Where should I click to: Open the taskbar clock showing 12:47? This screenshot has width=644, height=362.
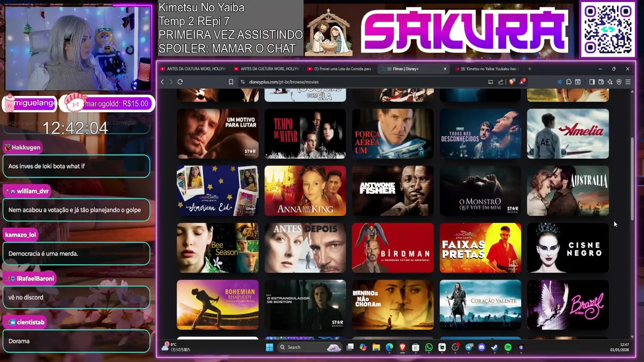point(619,347)
